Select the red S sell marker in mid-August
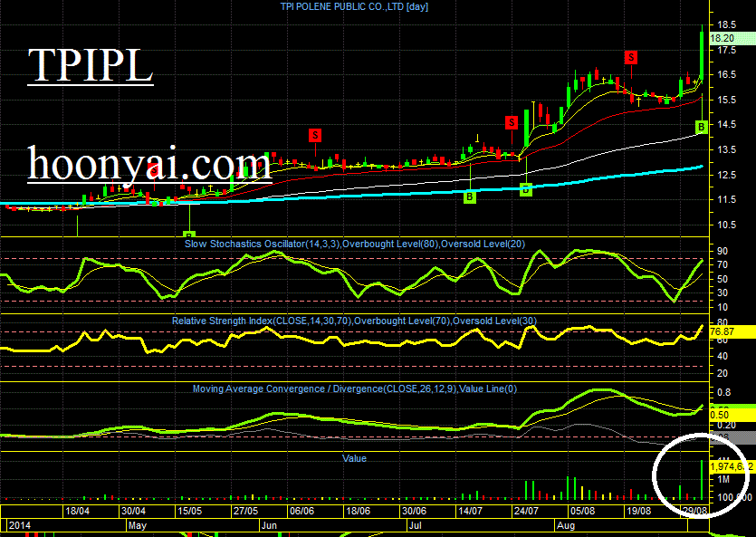The image size is (756, 537). [631, 58]
